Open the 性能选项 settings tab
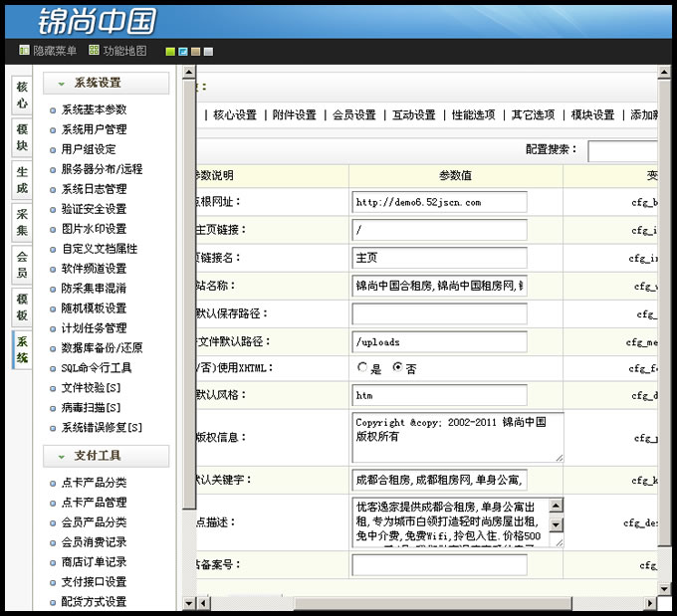Viewport: 677px width, 616px height. point(472,115)
